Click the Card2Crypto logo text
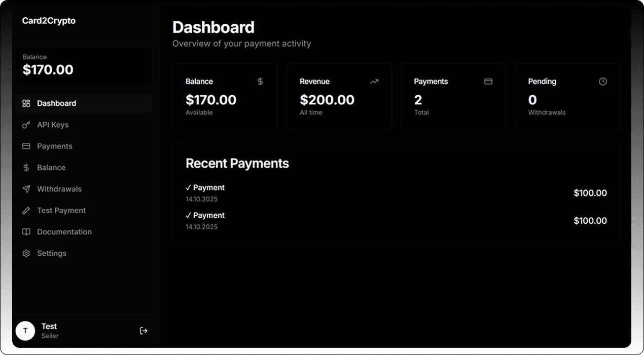Viewport: 644px width, 355px height. point(49,21)
